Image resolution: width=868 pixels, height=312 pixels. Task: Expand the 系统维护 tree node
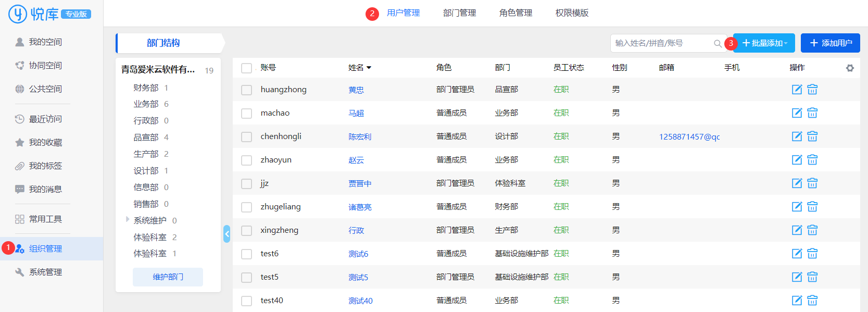(x=128, y=220)
